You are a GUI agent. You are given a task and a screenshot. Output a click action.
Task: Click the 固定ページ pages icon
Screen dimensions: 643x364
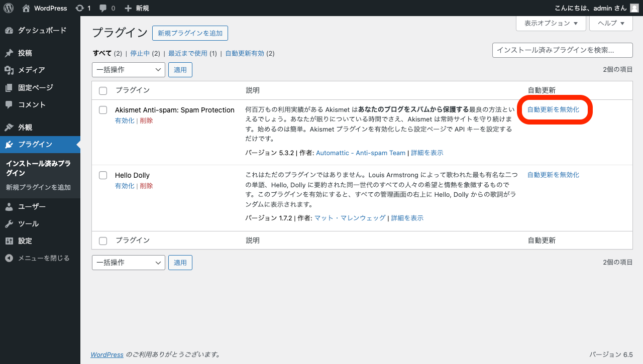pos(9,88)
